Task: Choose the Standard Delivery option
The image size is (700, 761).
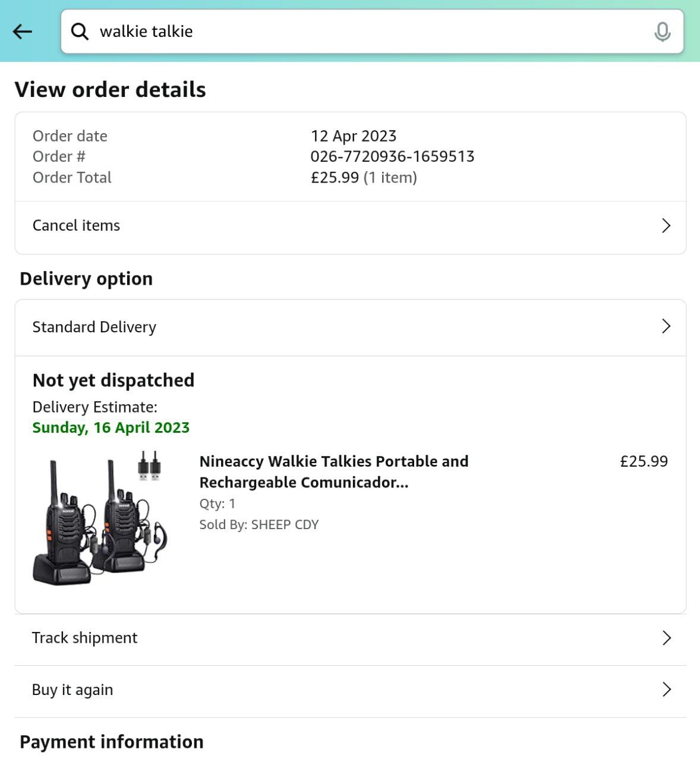Action: (x=94, y=327)
